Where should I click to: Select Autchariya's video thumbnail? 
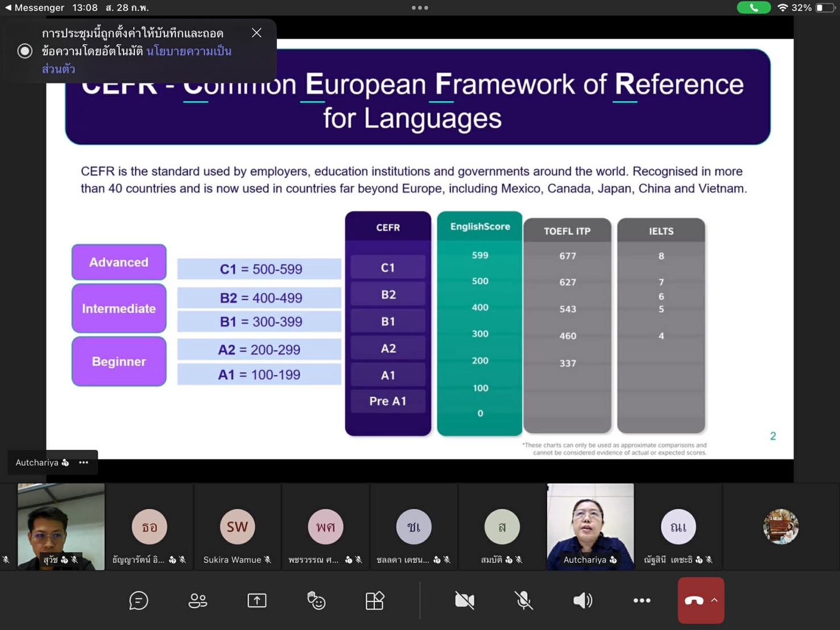590,526
